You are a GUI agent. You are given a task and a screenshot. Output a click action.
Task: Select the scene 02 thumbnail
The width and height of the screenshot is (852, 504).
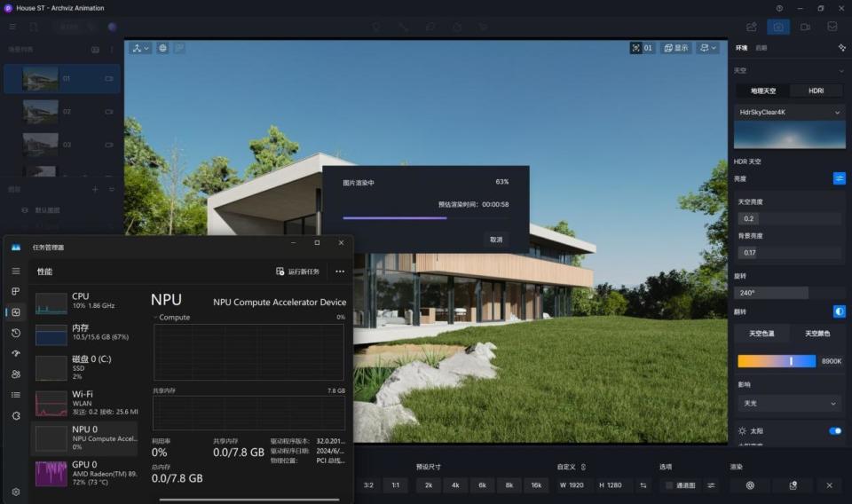pyautogui.click(x=40, y=111)
